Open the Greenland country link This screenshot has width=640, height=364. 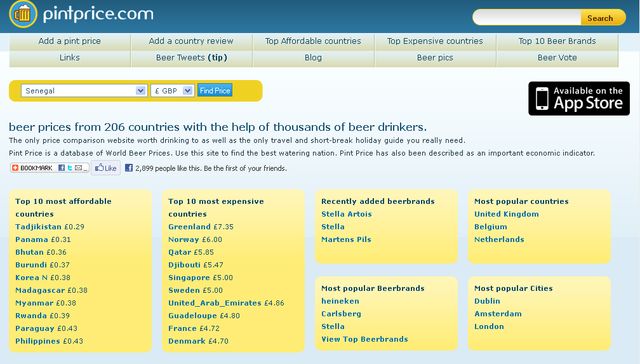189,227
